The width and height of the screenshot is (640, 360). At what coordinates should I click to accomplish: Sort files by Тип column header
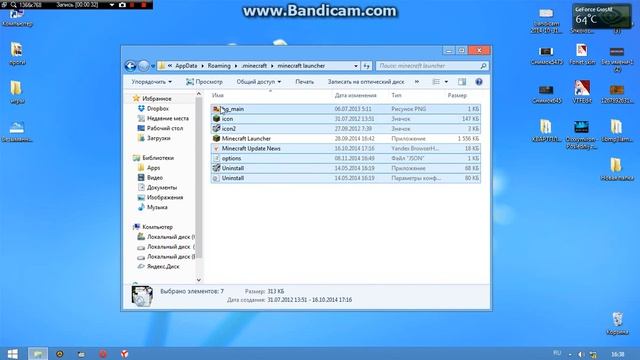coord(396,95)
